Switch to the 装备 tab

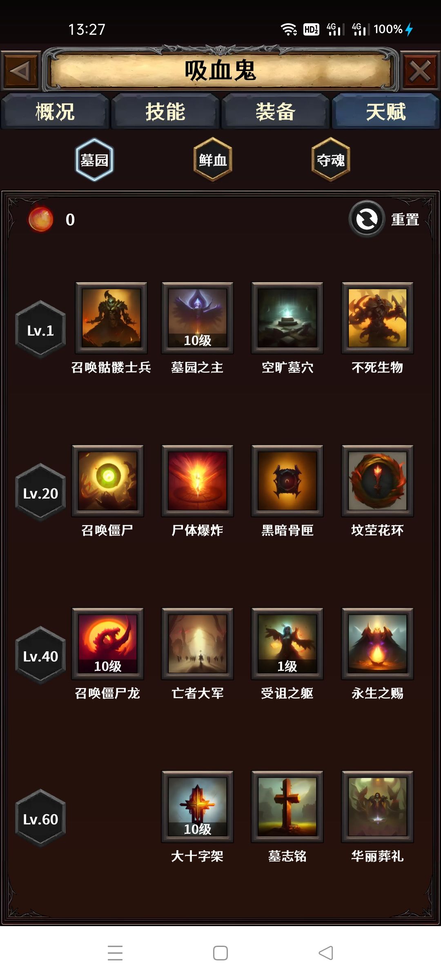[x=276, y=111]
